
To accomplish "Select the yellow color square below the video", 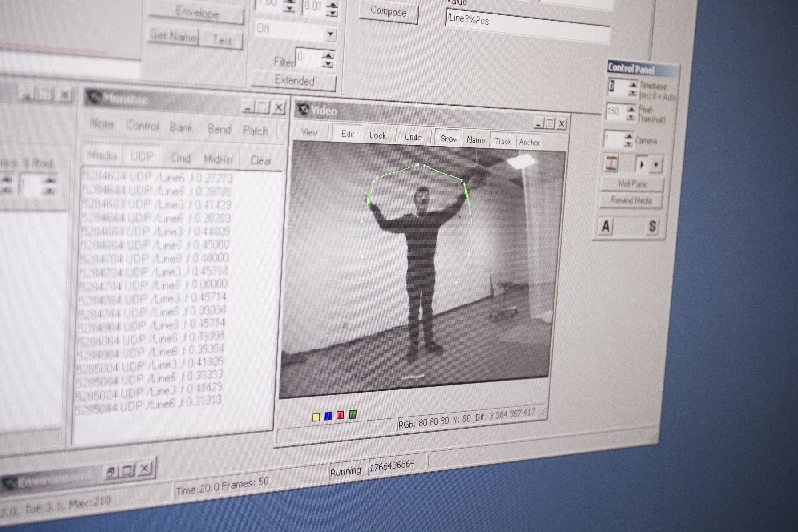I will [x=316, y=417].
